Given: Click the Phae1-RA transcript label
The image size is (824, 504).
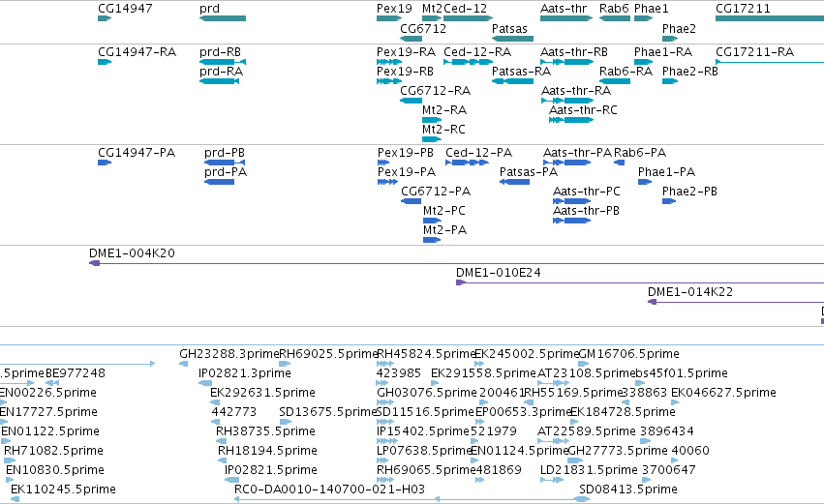Looking at the screenshot, I should click(x=662, y=52).
